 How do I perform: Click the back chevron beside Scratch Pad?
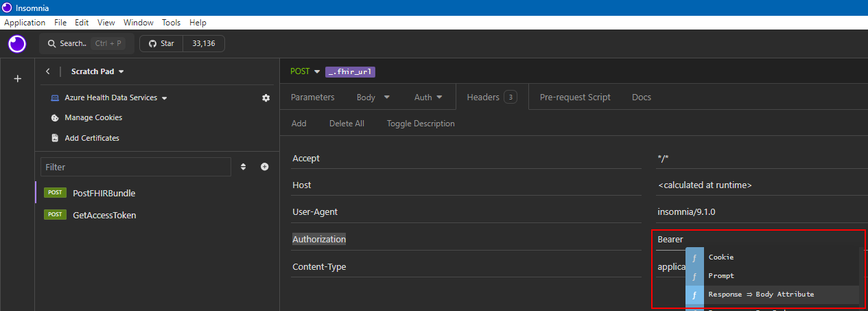[x=48, y=71]
